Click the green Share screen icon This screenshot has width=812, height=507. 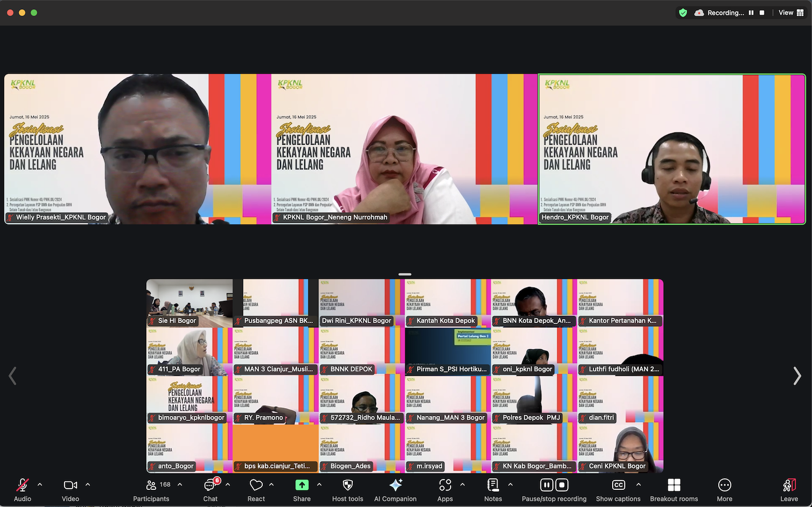coord(302,485)
